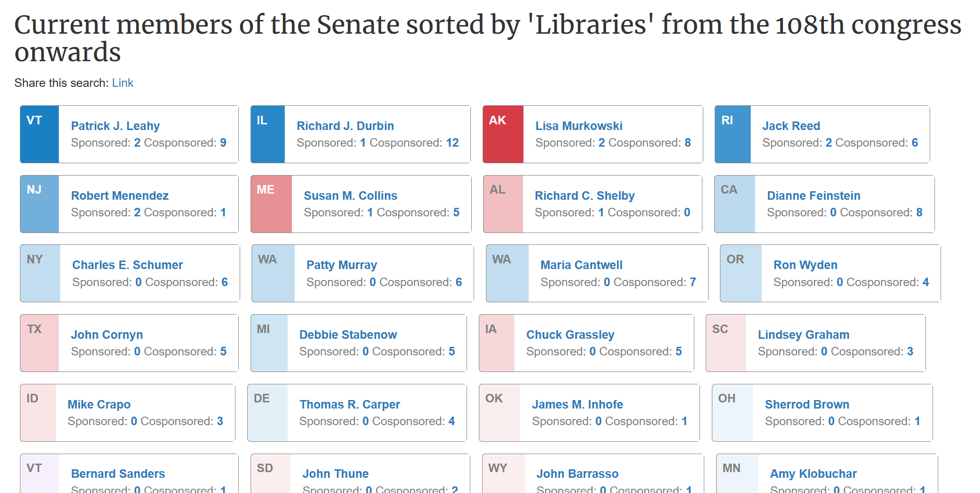Image resolution: width=980 pixels, height=493 pixels.
Task: Open the 'Link' share search link
Action: [x=122, y=83]
